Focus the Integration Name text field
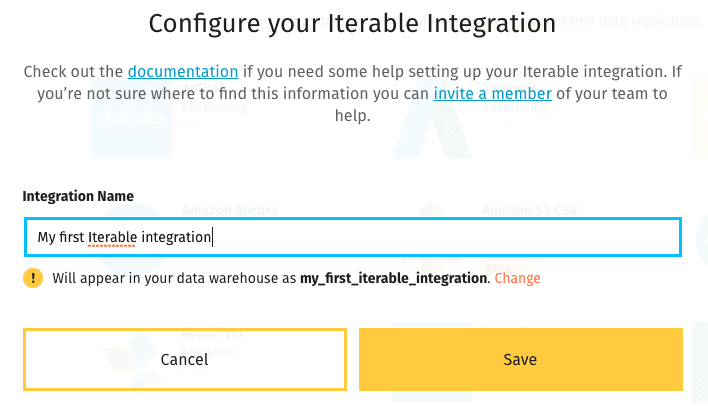708x406 pixels. tap(353, 237)
